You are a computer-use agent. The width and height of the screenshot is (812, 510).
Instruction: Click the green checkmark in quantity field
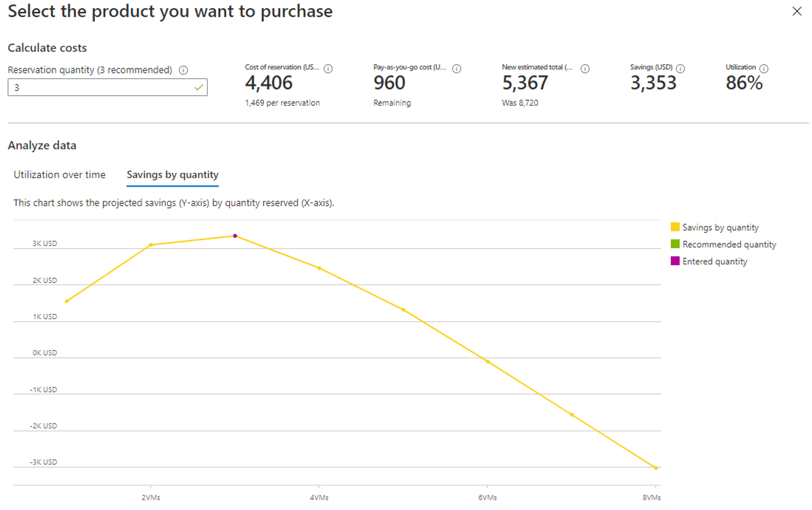(199, 87)
